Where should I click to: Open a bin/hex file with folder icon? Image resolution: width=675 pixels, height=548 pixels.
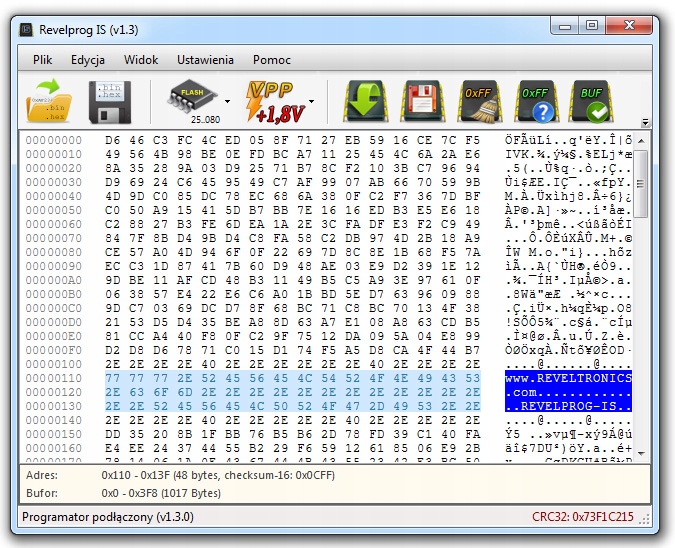(x=49, y=101)
